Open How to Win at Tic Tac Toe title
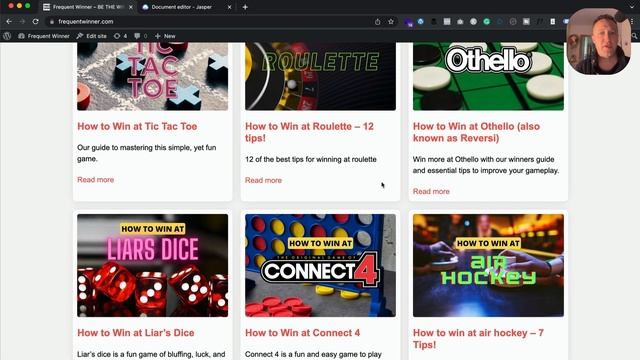This screenshot has height=360, width=640. point(137,127)
